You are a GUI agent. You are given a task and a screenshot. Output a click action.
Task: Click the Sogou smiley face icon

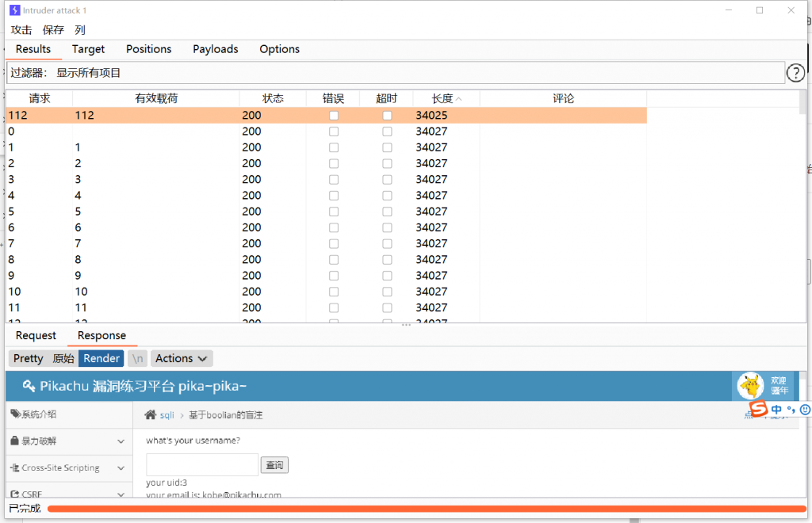point(805,410)
